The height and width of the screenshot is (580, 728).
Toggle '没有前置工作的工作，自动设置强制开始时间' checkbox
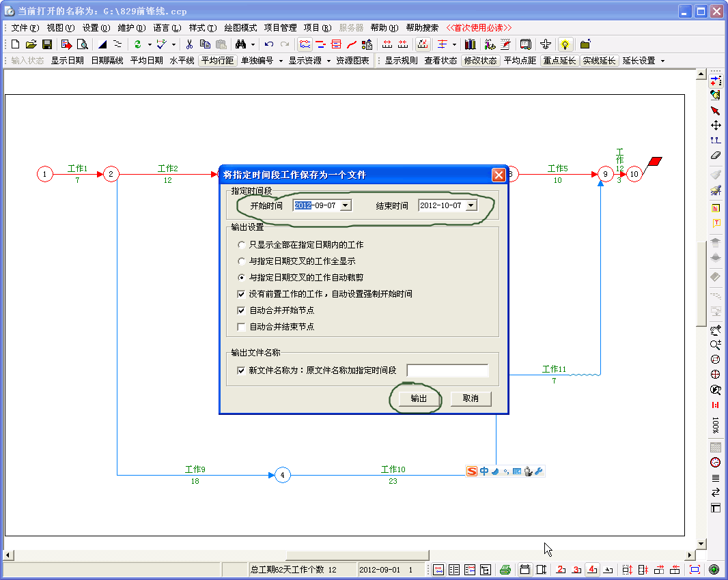click(x=241, y=293)
